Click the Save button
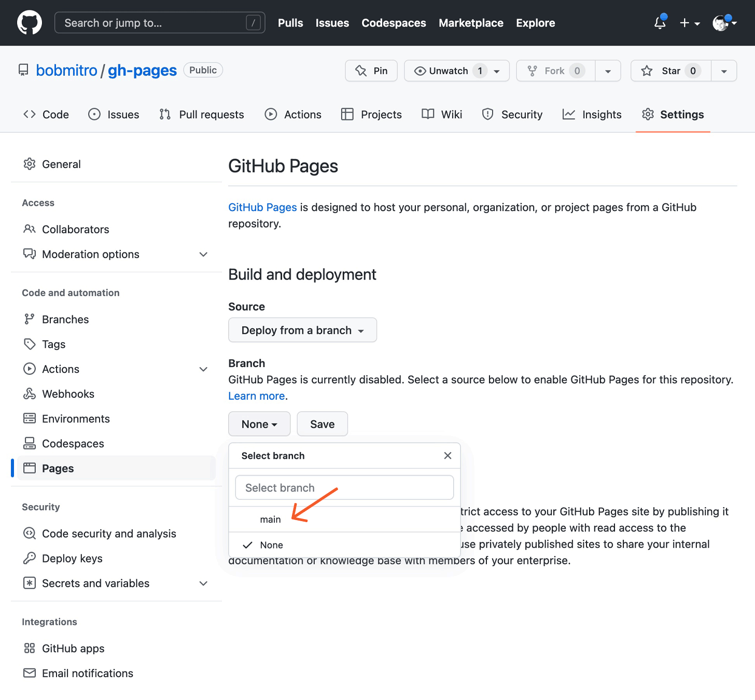Viewport: 755px width, 700px height. (322, 424)
